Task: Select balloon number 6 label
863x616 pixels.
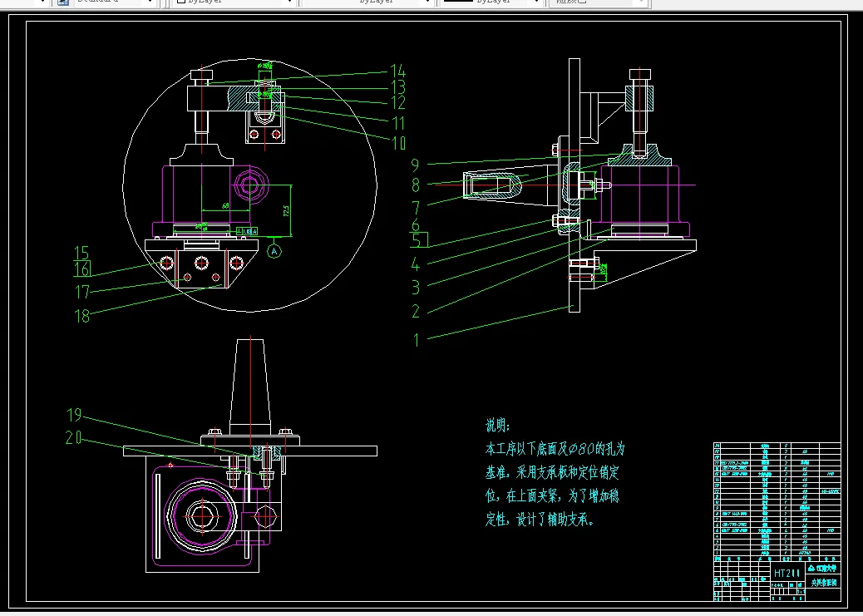Action: click(416, 224)
